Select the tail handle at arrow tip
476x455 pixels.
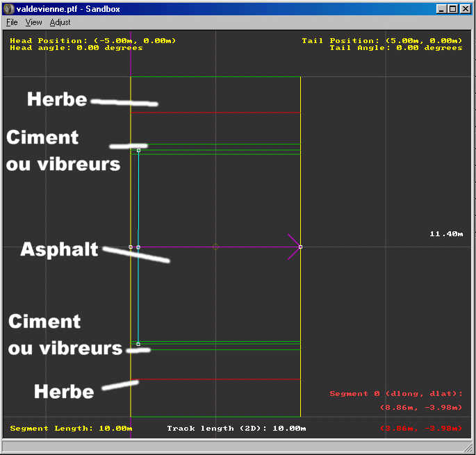pos(300,247)
